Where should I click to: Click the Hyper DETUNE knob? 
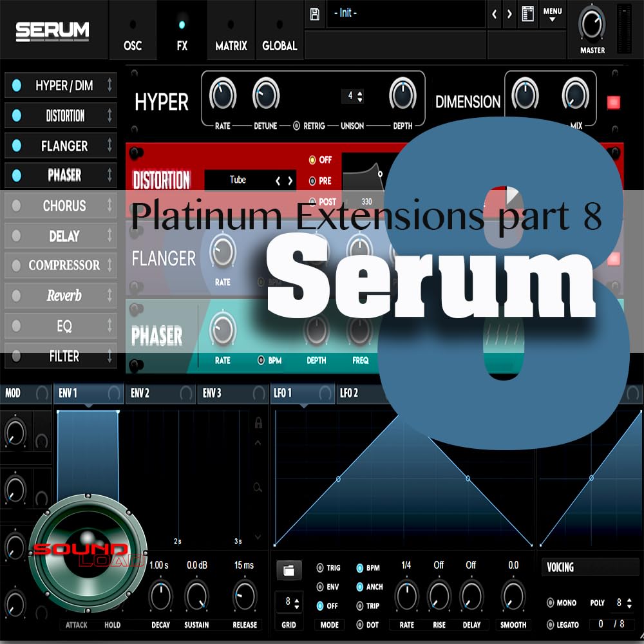pyautogui.click(x=266, y=94)
